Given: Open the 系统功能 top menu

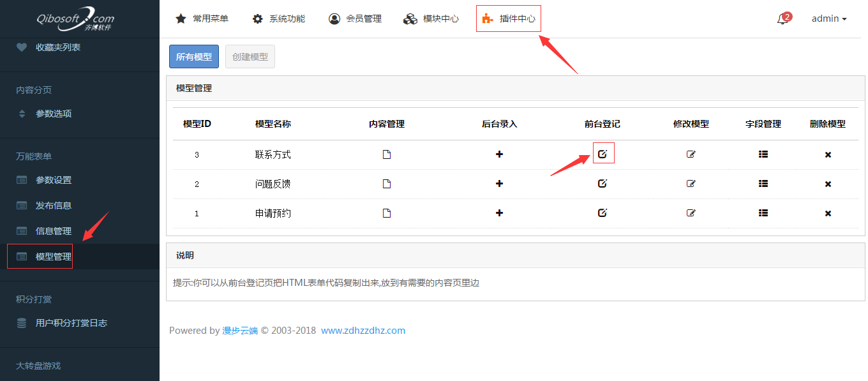Looking at the screenshot, I should coord(279,19).
